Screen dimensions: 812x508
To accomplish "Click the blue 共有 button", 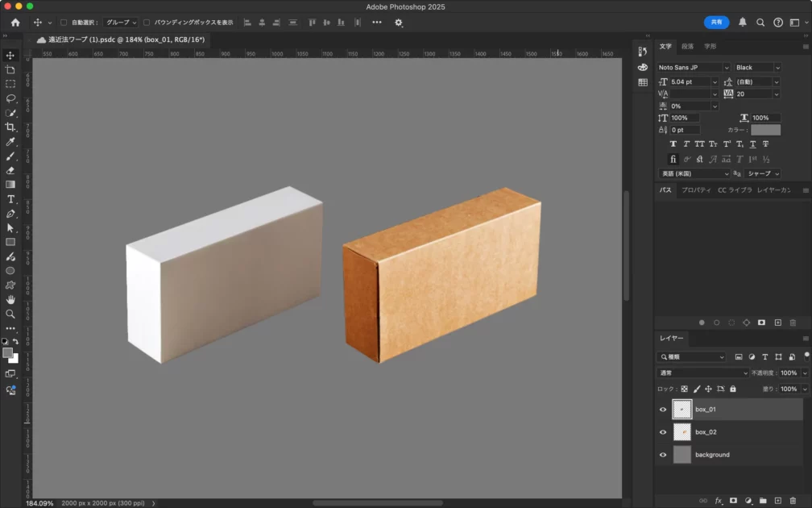I will pos(716,23).
